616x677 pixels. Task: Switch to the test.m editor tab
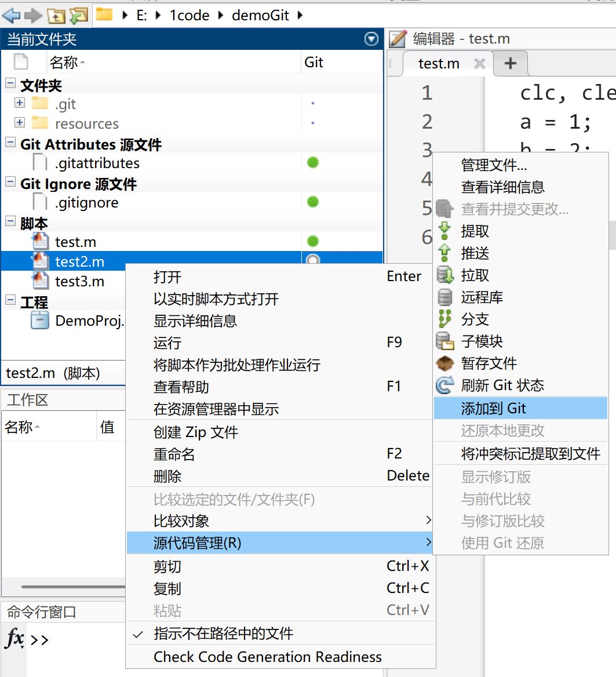(440, 63)
